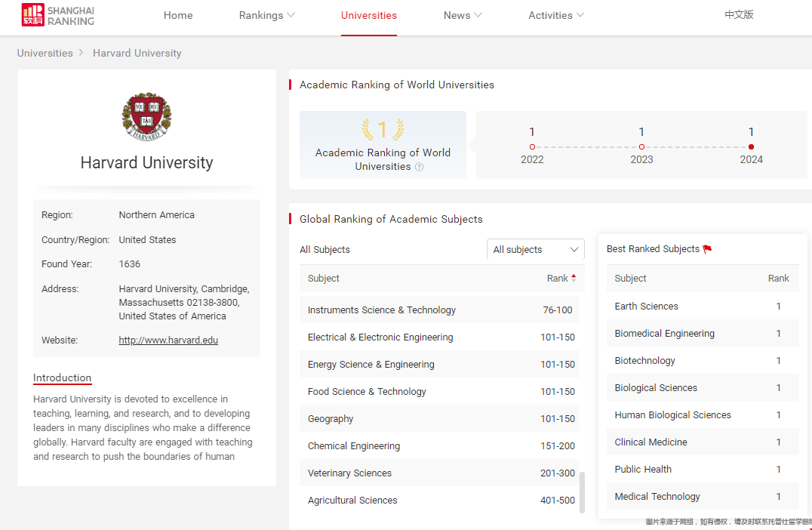Viewport: 812px width, 530px height.
Task: Select the Electrical & Electronic Engineering row
Action: pos(439,337)
